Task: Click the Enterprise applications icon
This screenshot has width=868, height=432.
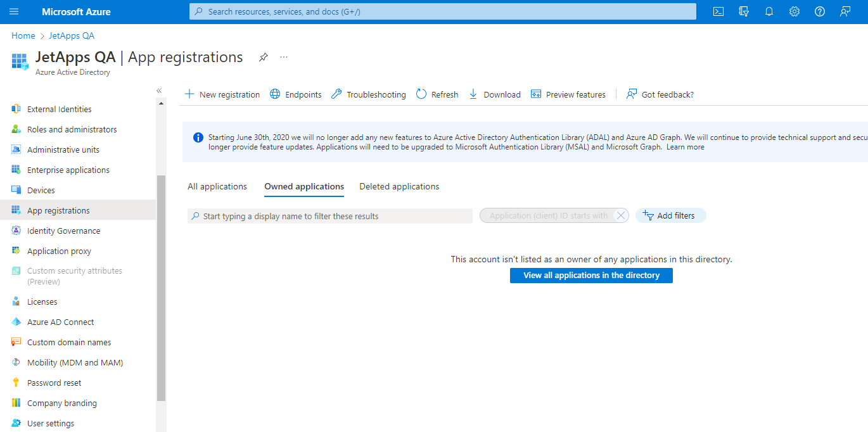Action: [x=16, y=170]
